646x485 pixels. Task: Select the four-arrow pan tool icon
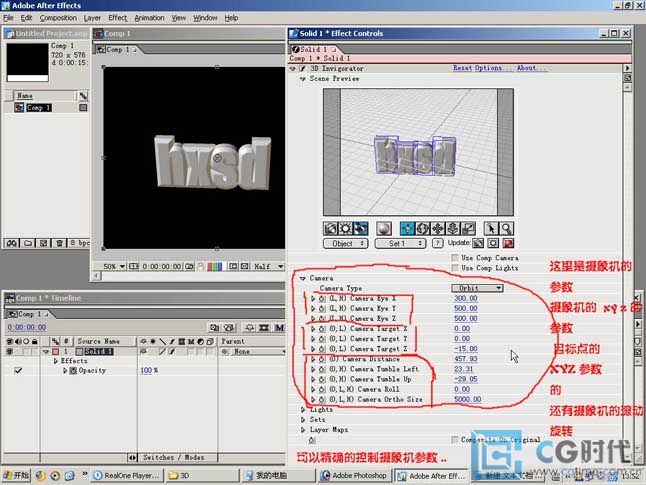click(438, 228)
